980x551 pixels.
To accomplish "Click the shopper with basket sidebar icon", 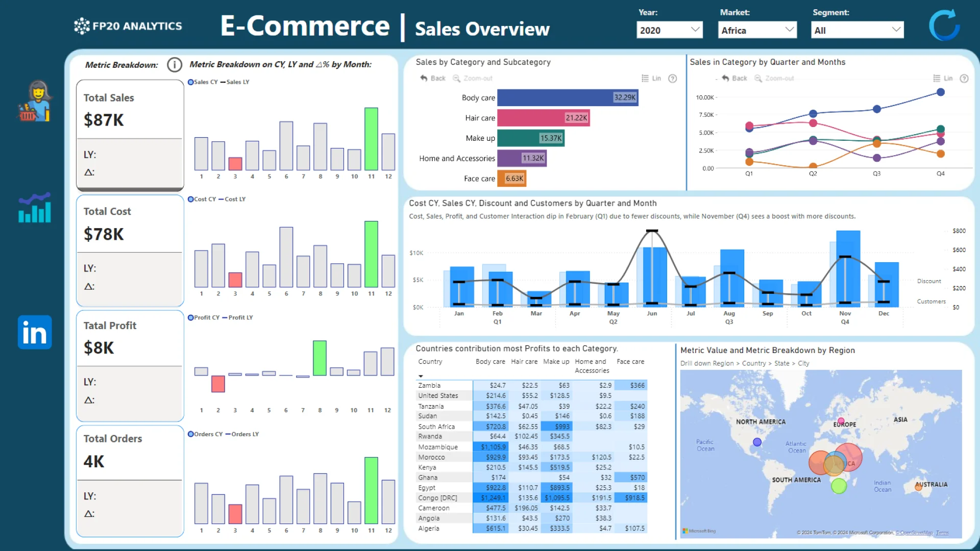I will [x=35, y=101].
